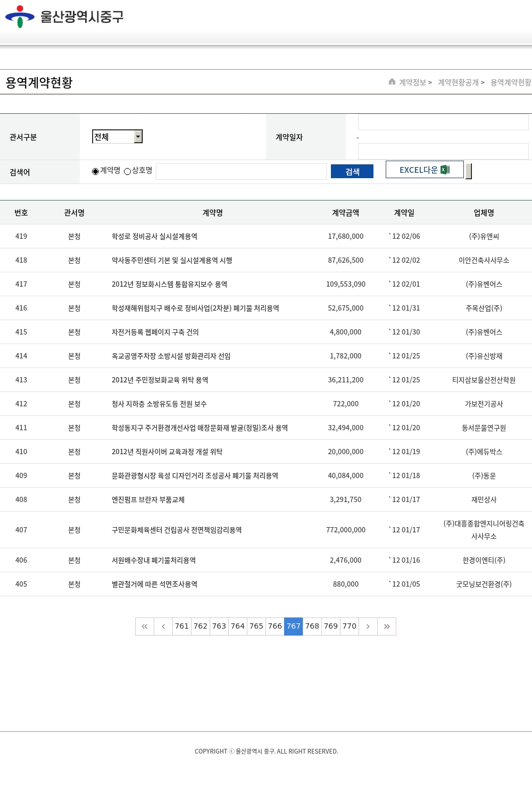
Task: Select the 계약명 radio button
Action: point(96,171)
